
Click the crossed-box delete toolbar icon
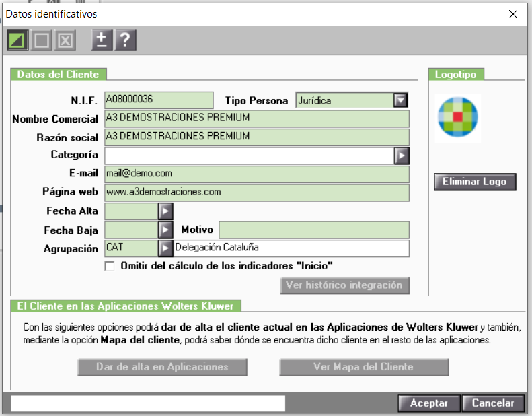[65, 40]
